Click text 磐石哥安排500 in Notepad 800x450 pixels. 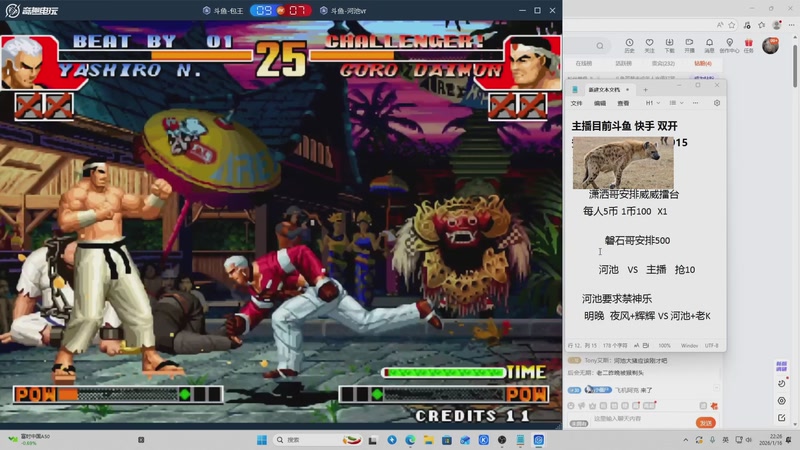coord(637,240)
